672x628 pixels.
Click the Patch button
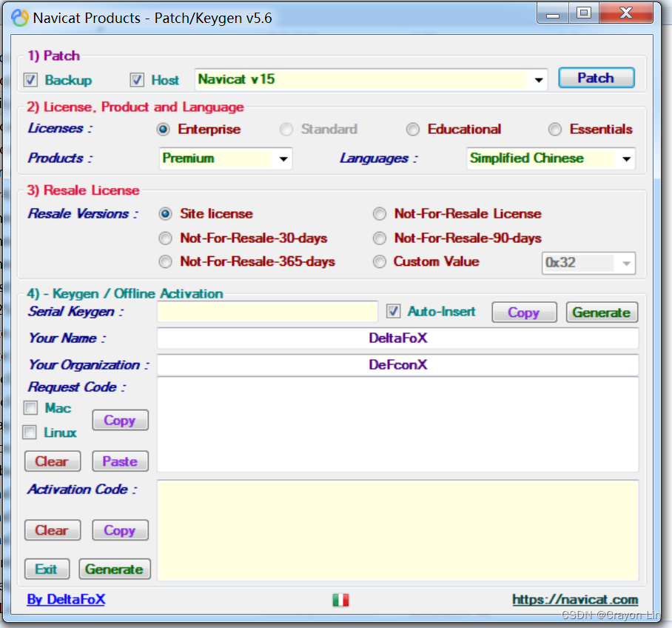[x=597, y=78]
